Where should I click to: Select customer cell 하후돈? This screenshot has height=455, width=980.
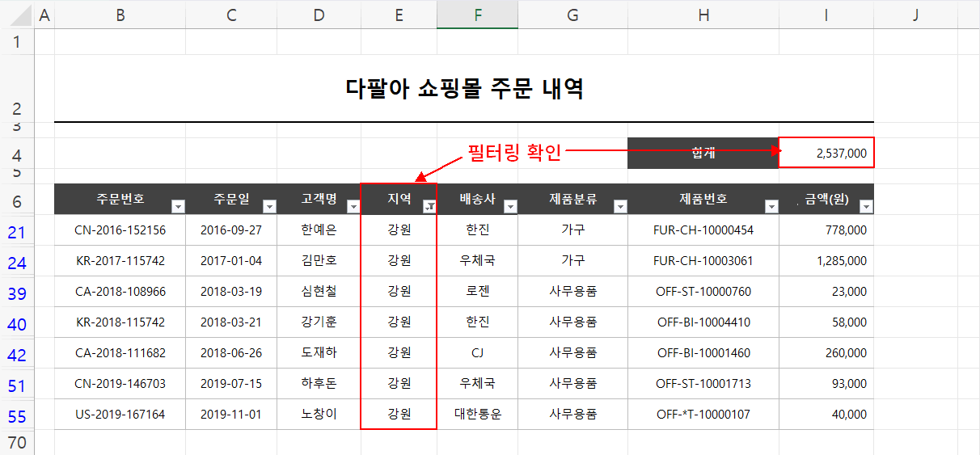pyautogui.click(x=319, y=384)
